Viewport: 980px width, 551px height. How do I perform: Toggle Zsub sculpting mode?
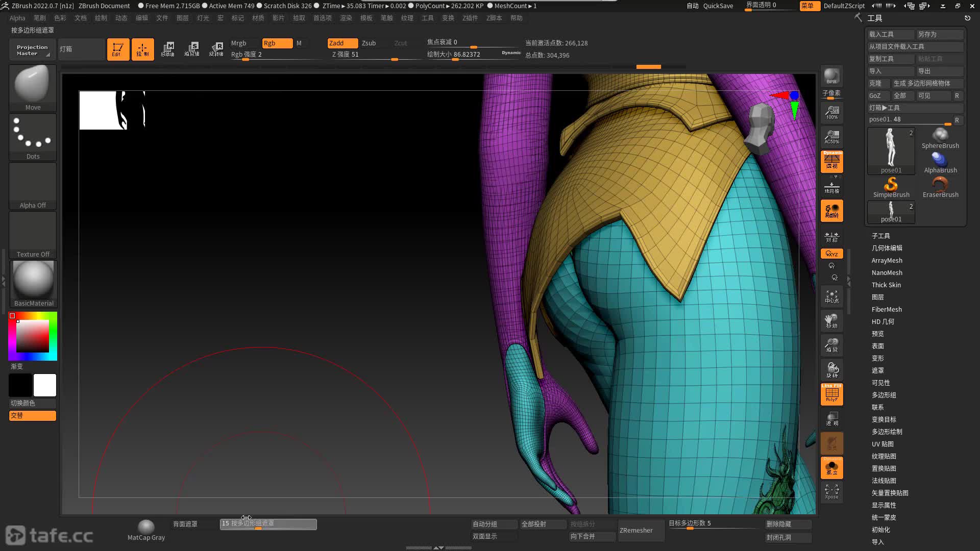pyautogui.click(x=369, y=43)
